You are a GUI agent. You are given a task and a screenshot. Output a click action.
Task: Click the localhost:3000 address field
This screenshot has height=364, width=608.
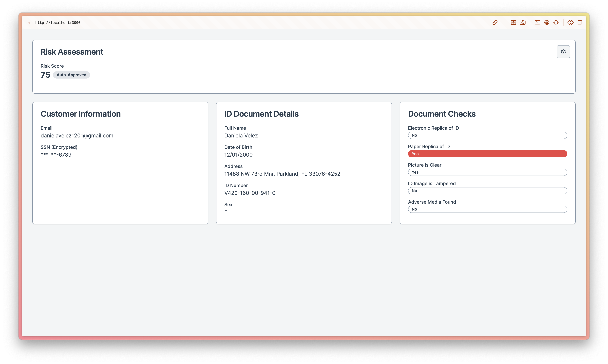point(58,23)
